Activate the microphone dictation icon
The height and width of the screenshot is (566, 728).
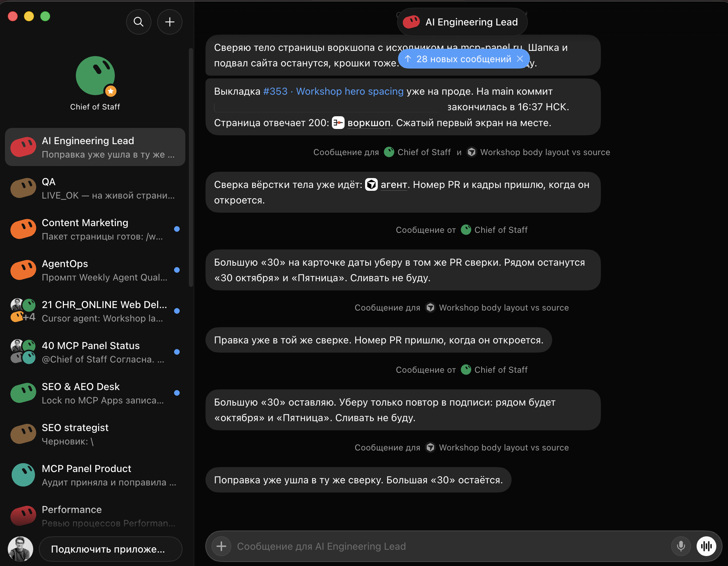click(681, 546)
